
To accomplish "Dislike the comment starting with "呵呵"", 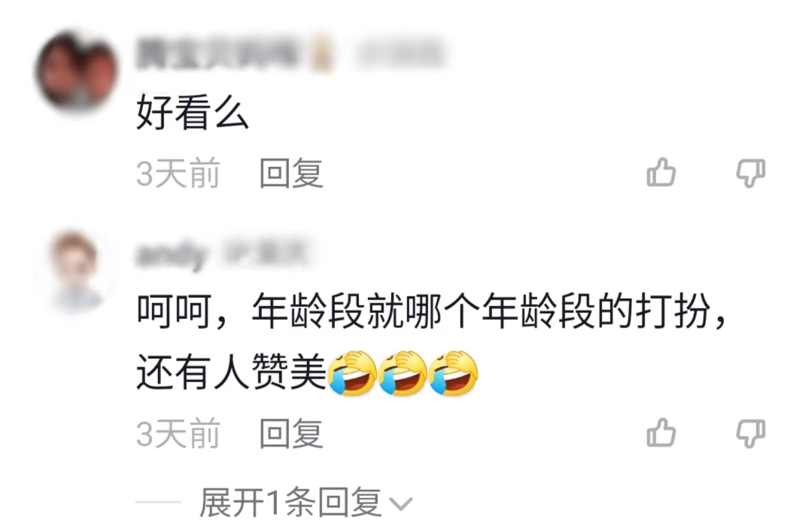I will pos(751,433).
